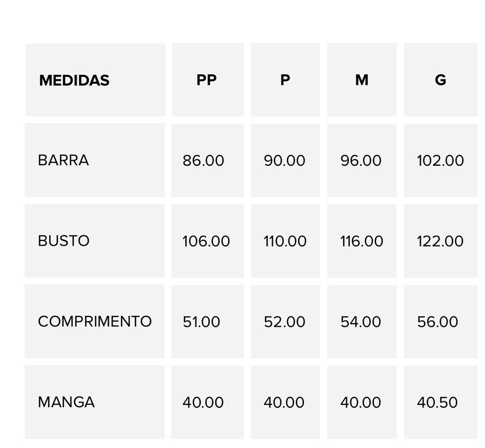Click the COMPRIMENTO row label

tap(95, 322)
